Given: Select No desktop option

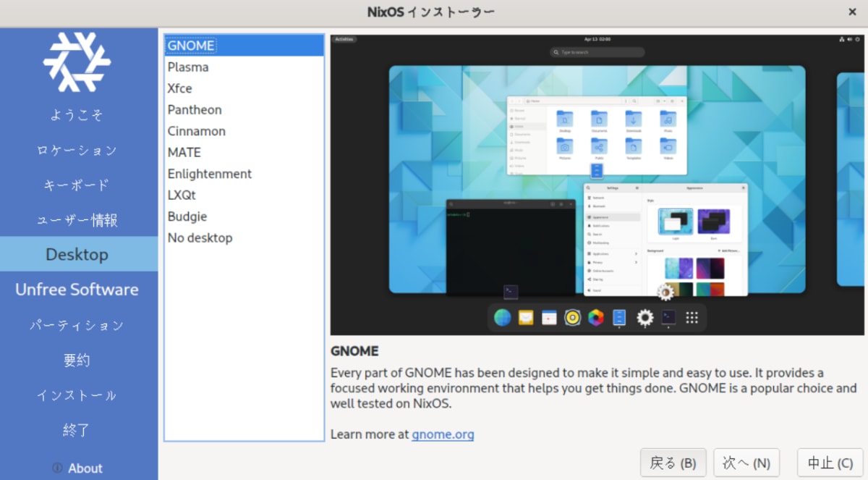Looking at the screenshot, I should click(244, 238).
